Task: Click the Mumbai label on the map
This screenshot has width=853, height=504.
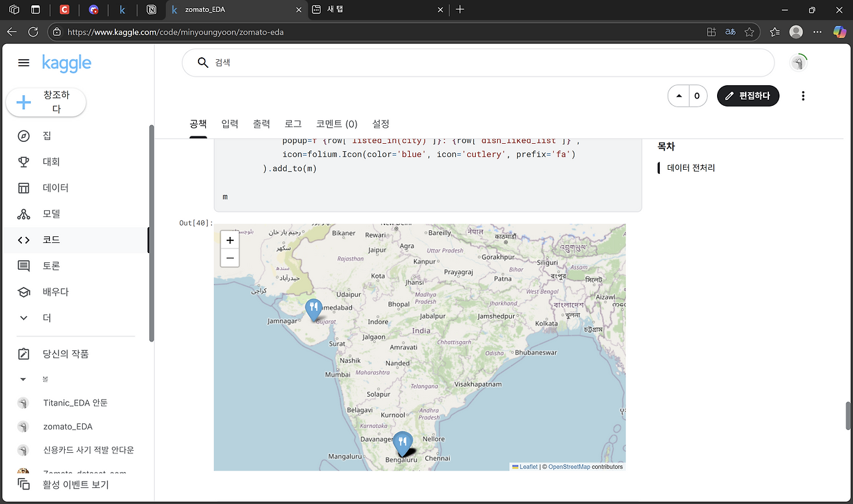Action: pos(337,374)
